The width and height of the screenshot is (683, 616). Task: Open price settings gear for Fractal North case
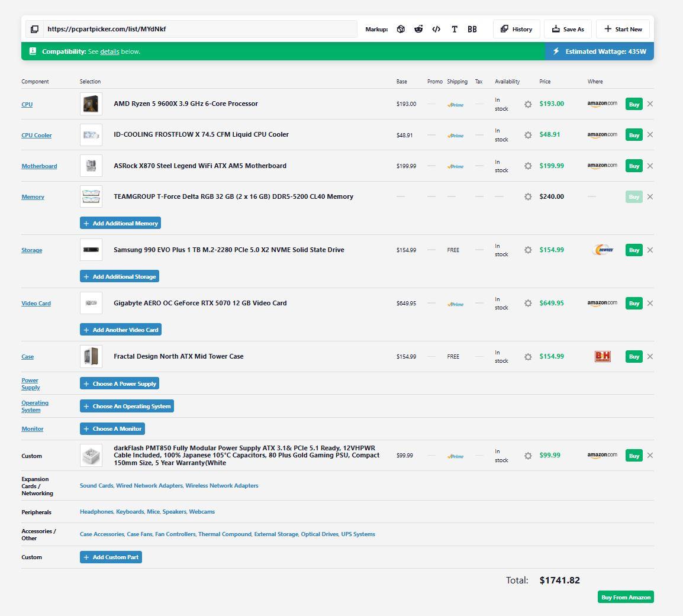click(x=528, y=357)
